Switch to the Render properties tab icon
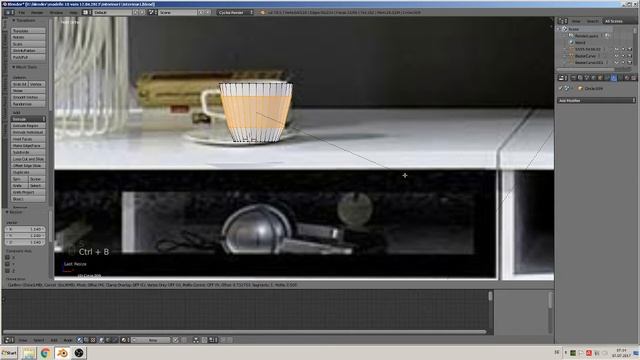Viewport: 640px width, 360px height. [573, 78]
